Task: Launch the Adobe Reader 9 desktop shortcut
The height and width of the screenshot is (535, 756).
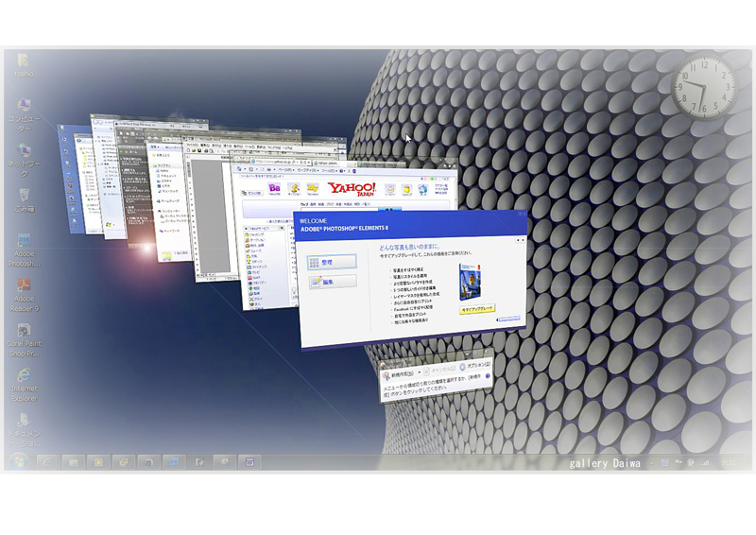Action: pos(24,295)
